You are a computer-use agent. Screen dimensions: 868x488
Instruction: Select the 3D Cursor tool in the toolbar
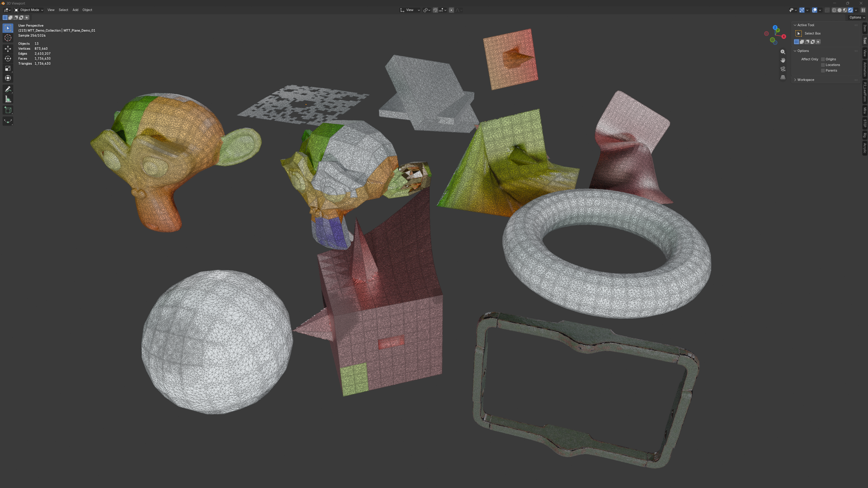pyautogui.click(x=8, y=38)
